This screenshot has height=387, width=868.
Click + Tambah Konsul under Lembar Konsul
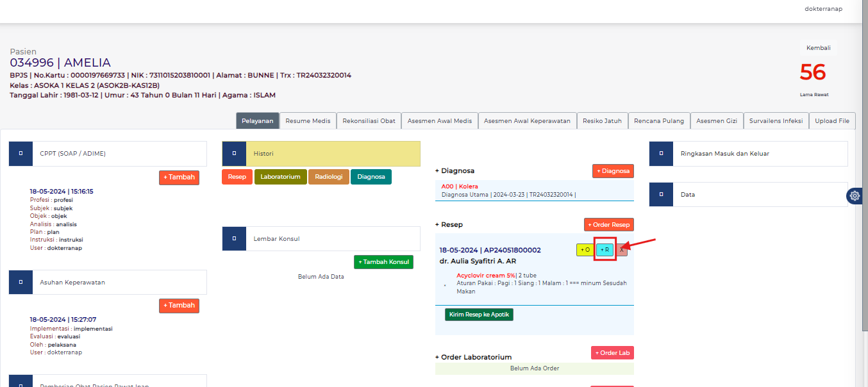tap(383, 261)
